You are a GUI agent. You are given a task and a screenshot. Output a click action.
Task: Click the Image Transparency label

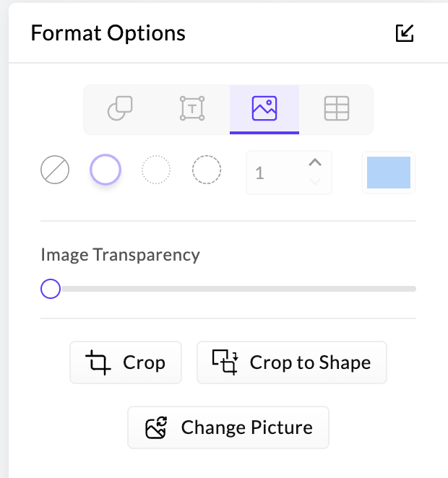[120, 254]
